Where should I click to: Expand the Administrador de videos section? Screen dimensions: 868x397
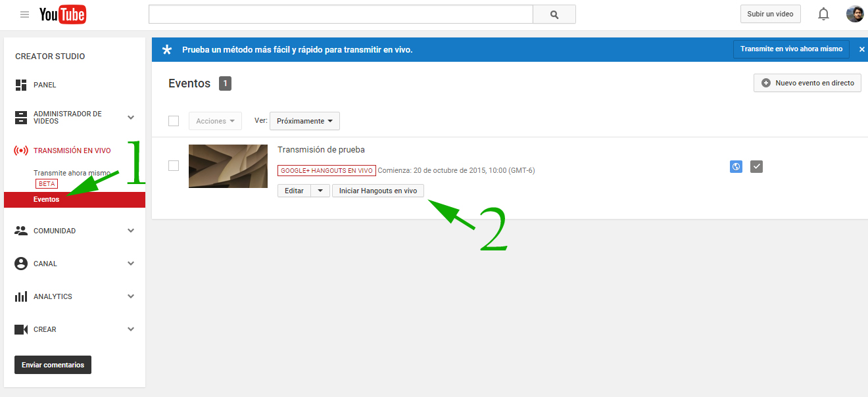click(x=131, y=118)
